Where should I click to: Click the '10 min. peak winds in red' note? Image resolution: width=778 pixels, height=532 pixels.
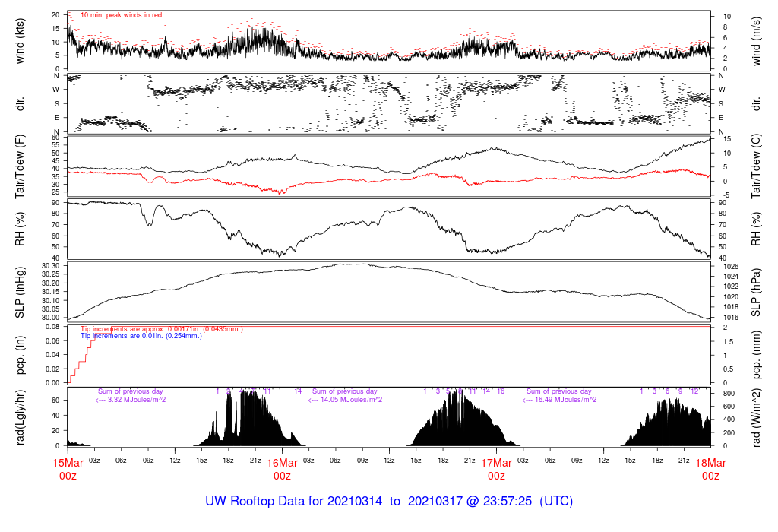tap(121, 15)
